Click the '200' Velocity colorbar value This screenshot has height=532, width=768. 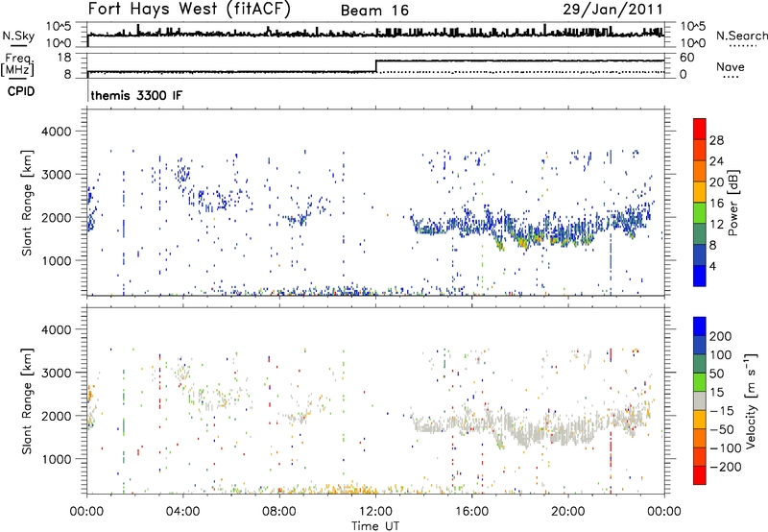click(721, 336)
